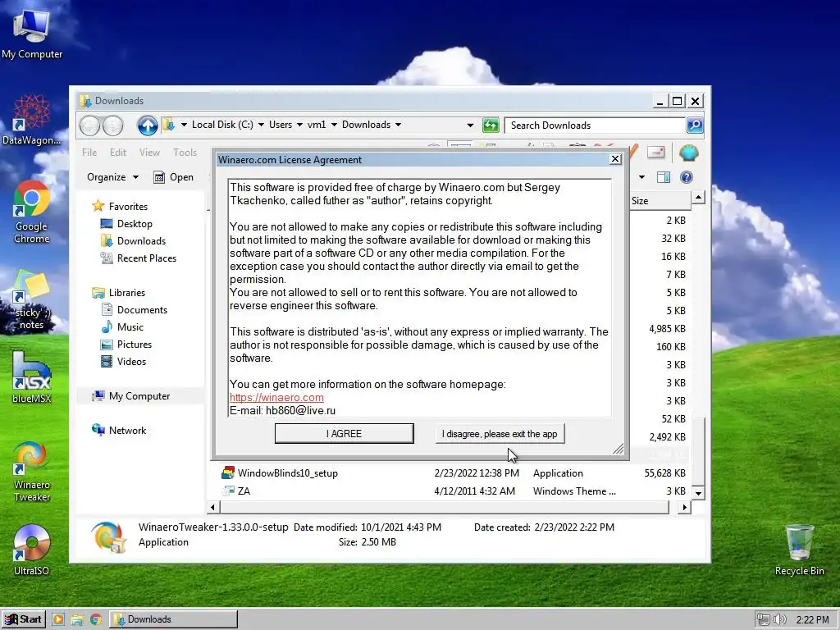The width and height of the screenshot is (840, 630).
Task: Select Favorites in the navigation pane
Action: click(120, 206)
